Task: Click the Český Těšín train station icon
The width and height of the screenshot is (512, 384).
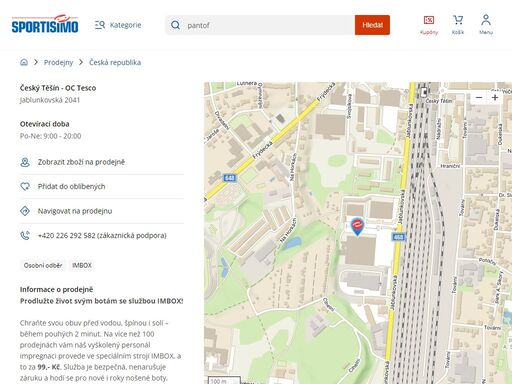Action: tap(424, 92)
